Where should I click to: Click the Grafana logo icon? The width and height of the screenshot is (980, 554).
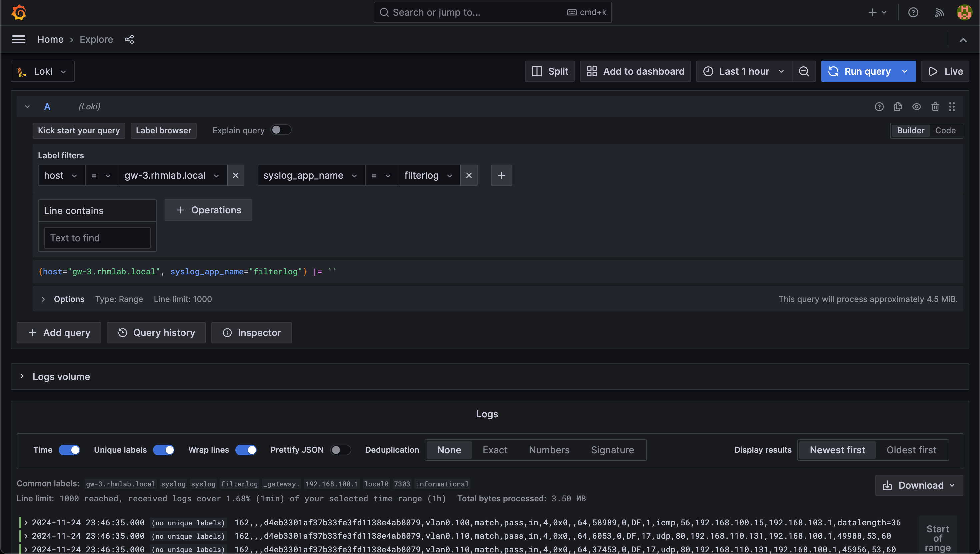pyautogui.click(x=19, y=13)
